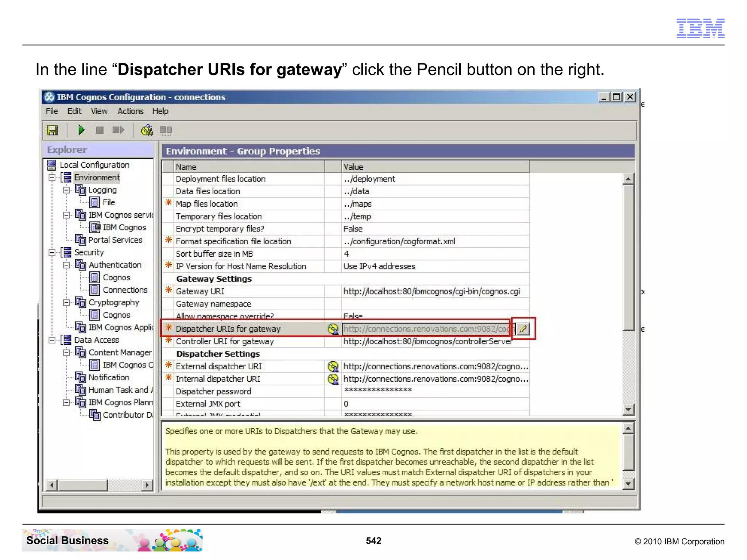The width and height of the screenshot is (747, 560).
Task: Select IBM Cognos Application Firewall item
Action: pos(121,327)
